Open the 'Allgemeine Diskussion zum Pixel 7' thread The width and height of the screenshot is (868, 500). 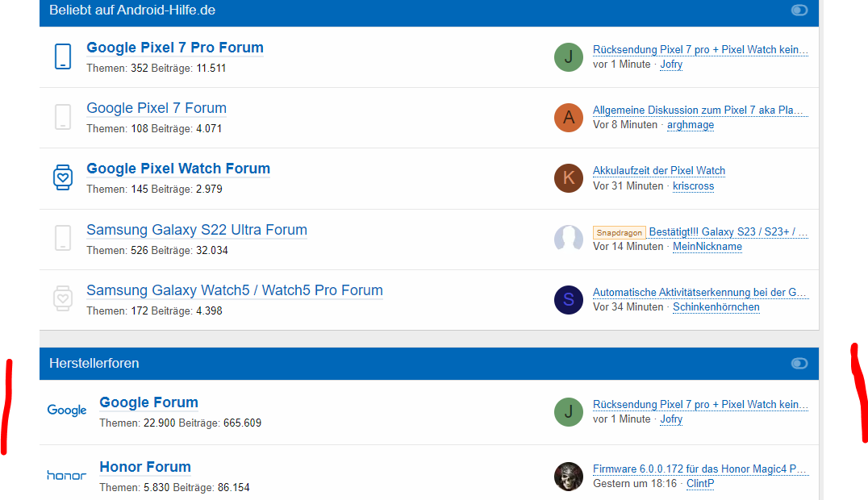tap(700, 110)
